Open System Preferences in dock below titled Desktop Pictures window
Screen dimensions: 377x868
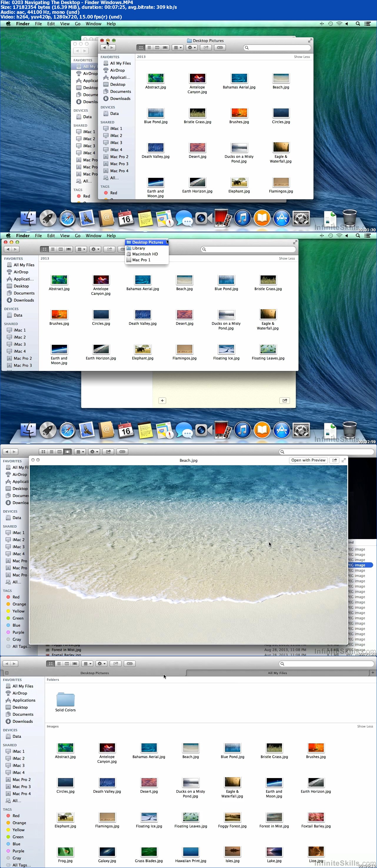pyautogui.click(x=301, y=218)
